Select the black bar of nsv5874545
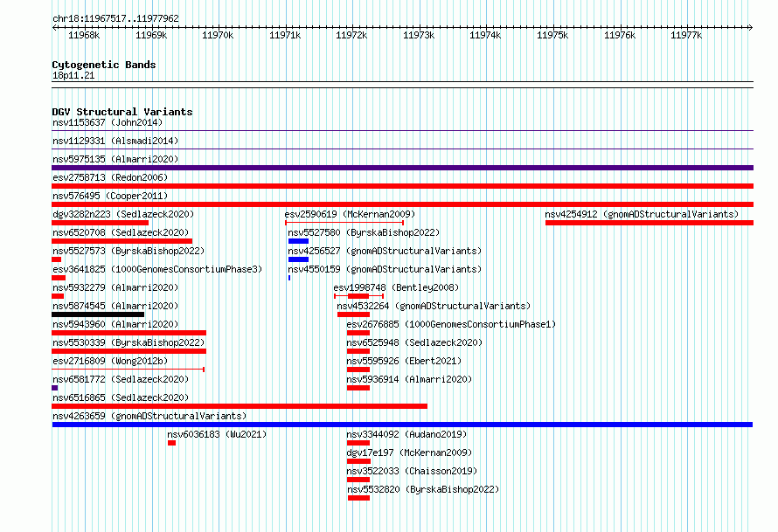 (98, 314)
